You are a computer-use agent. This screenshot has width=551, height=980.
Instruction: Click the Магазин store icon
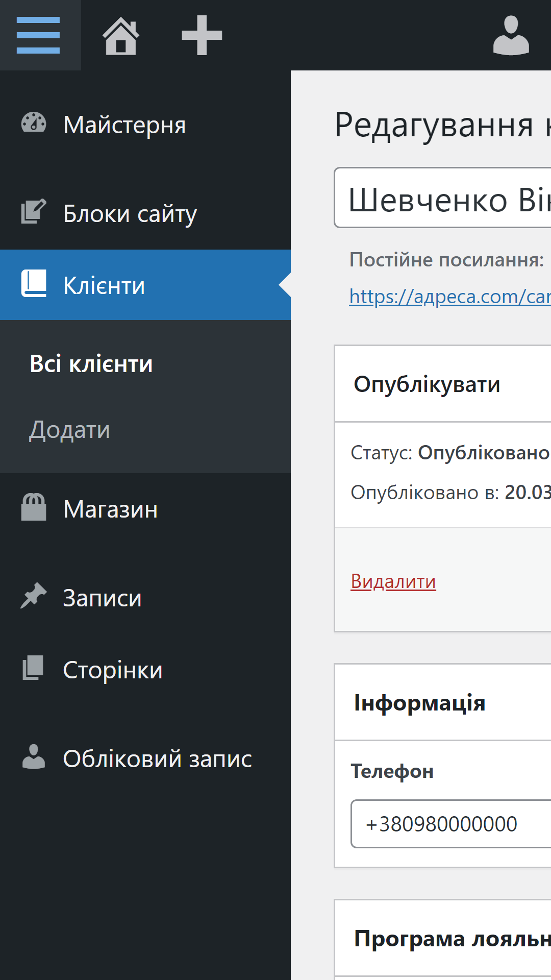point(34,508)
